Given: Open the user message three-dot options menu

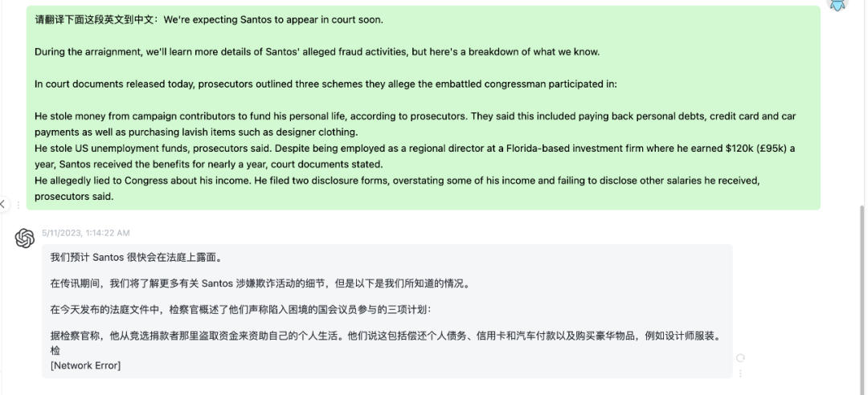Looking at the screenshot, I should click(18, 206).
